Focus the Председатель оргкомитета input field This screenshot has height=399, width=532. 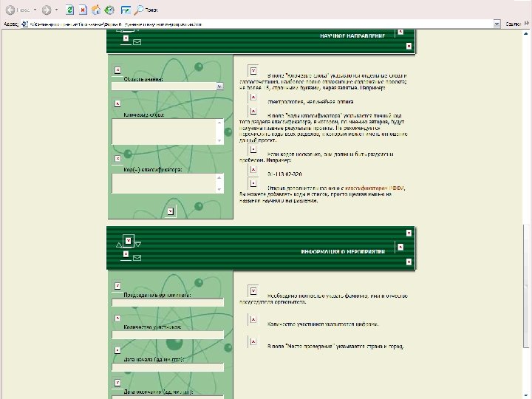coord(168,303)
